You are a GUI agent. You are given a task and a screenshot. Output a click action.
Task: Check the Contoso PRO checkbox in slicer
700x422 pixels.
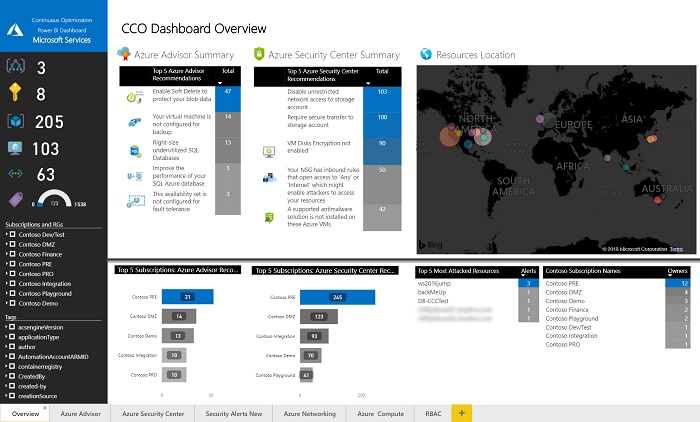pos(12,274)
